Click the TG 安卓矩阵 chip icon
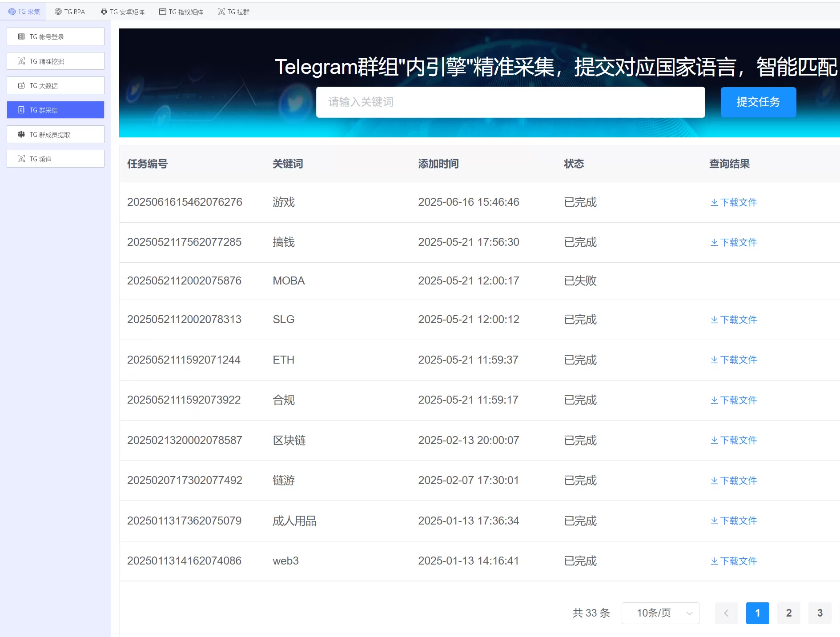Screen dimensions: 840x637 [x=104, y=12]
